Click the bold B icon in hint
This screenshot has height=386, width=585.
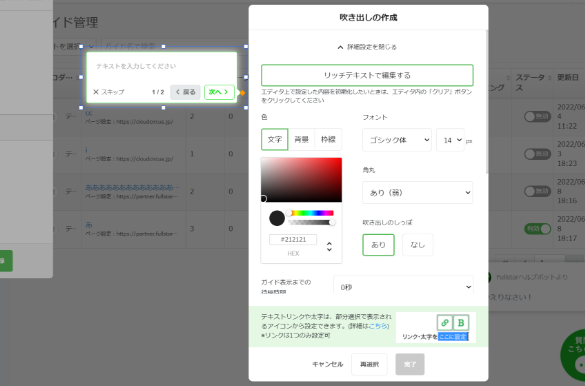[x=461, y=323]
